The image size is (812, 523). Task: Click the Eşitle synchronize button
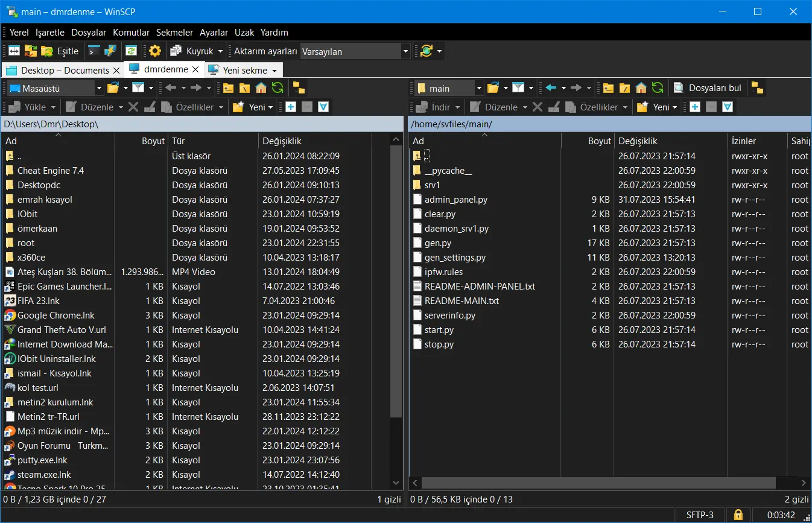(60, 51)
